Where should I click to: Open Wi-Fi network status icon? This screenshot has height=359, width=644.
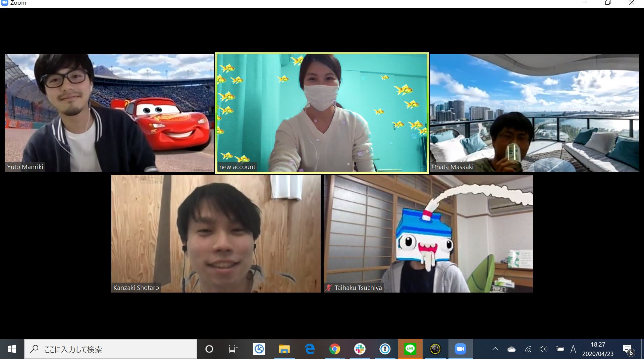528,349
